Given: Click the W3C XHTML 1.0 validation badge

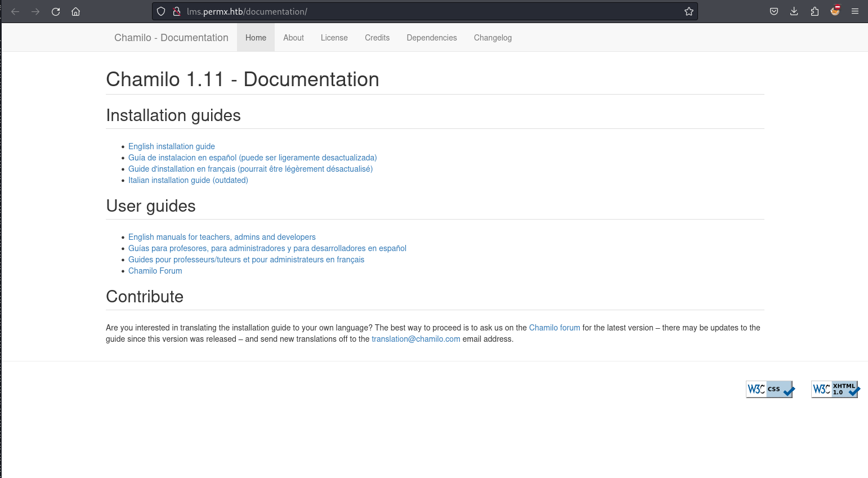Looking at the screenshot, I should (x=836, y=389).
